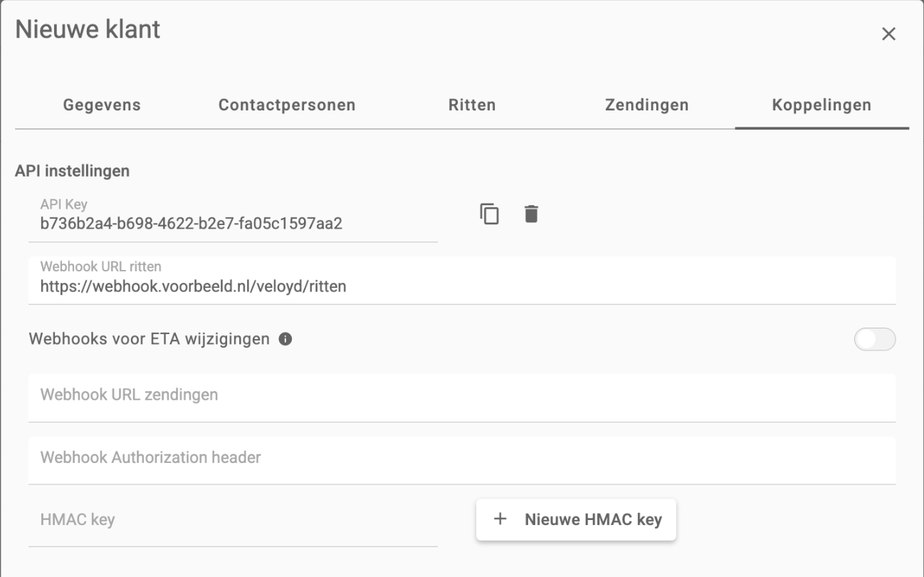Viewport: 924px width, 577px height.
Task: Click the Nieuwe klant dialog title
Action: (88, 29)
